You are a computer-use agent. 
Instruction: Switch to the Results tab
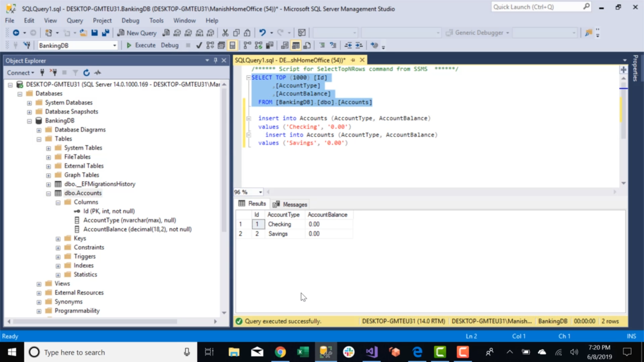(252, 204)
